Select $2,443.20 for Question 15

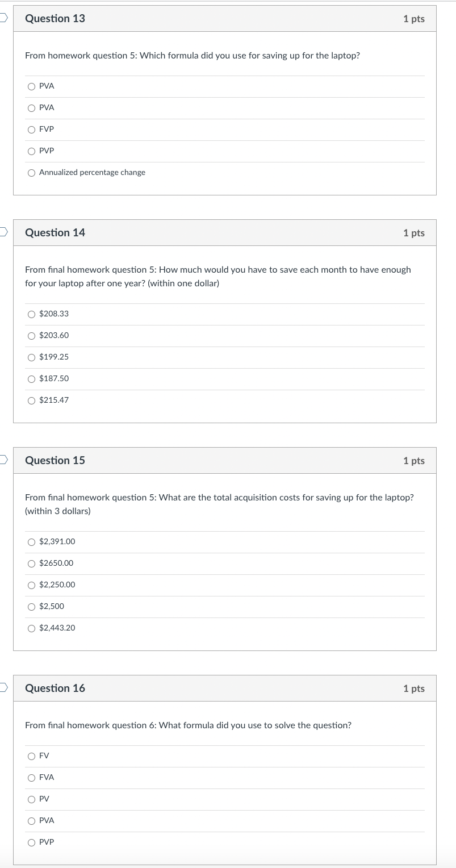pos(31,628)
